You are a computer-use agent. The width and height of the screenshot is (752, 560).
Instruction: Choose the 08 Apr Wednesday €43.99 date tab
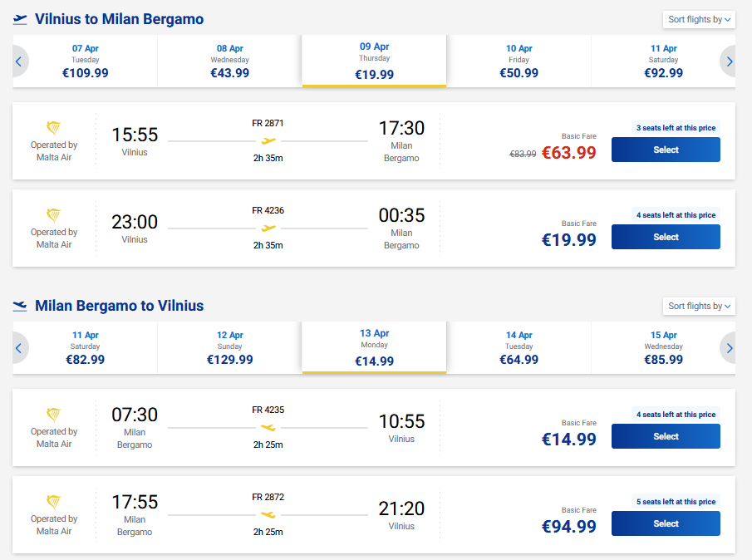pos(229,61)
